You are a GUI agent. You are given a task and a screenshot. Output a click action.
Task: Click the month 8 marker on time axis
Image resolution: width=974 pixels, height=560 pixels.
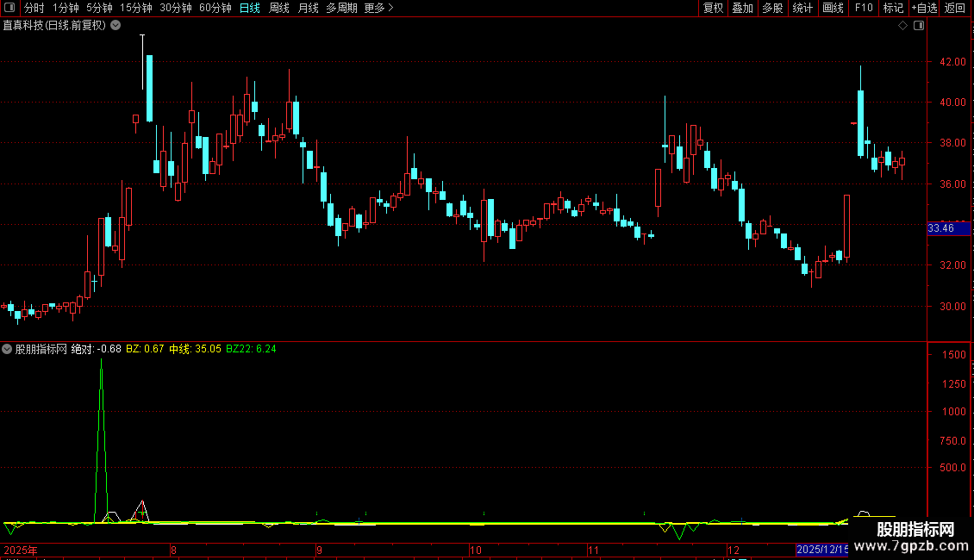click(x=173, y=550)
